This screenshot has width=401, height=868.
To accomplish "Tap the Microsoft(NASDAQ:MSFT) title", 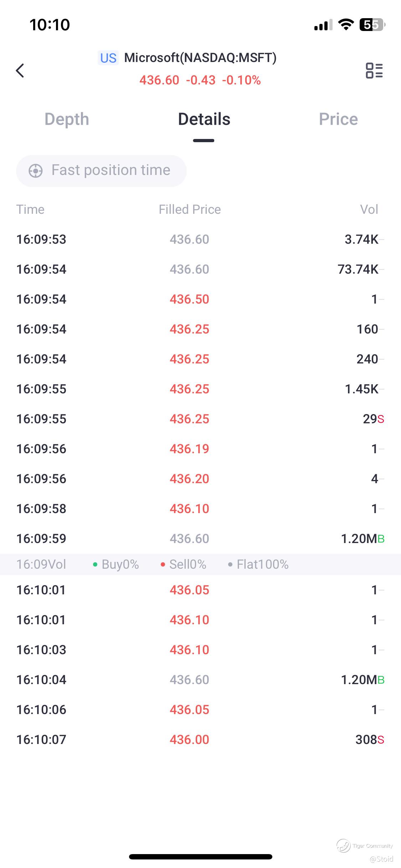I will click(200, 58).
